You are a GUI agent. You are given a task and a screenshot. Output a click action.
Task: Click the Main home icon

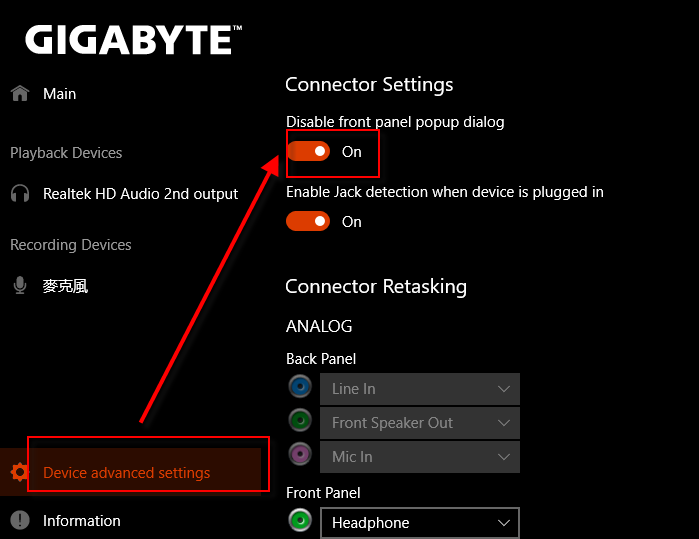tap(19, 93)
